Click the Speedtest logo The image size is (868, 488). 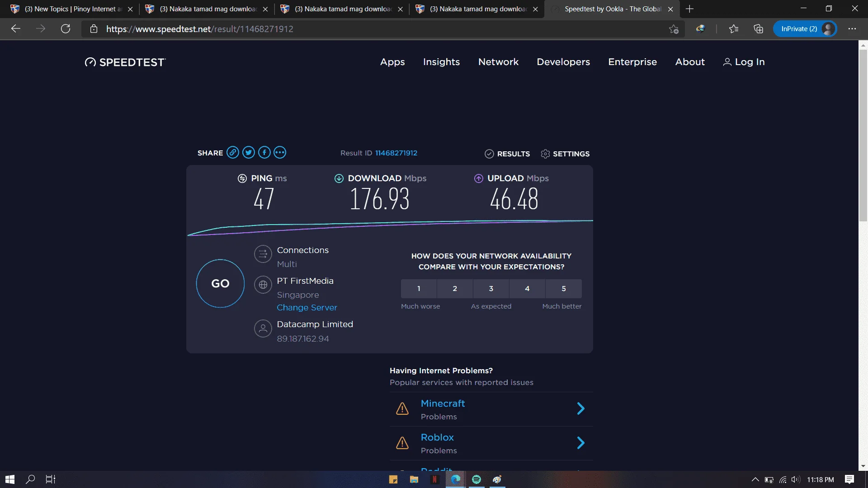(125, 62)
